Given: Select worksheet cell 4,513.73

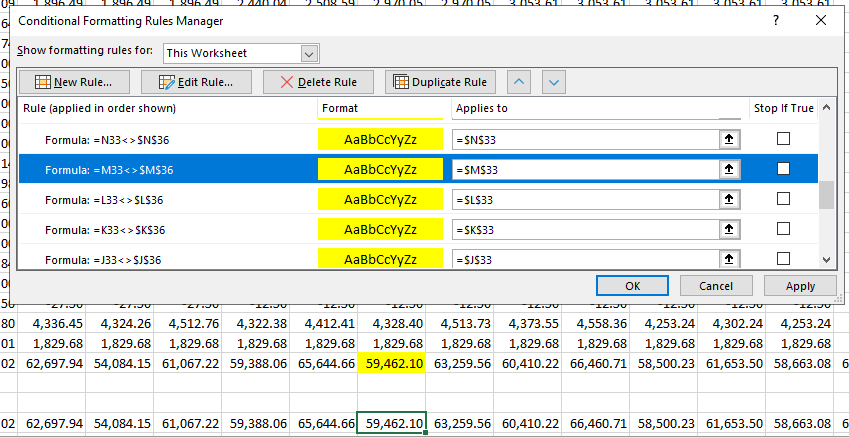Looking at the screenshot, I should point(460,324).
